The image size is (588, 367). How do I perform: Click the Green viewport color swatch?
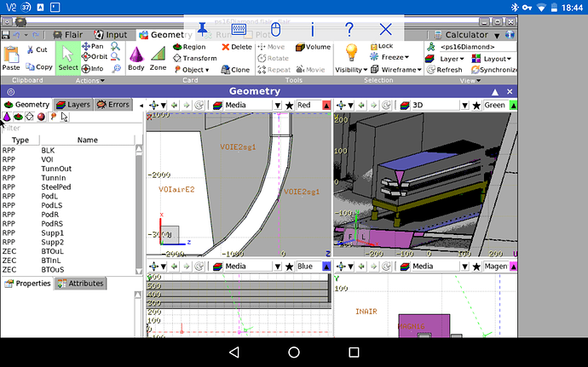coord(513,106)
